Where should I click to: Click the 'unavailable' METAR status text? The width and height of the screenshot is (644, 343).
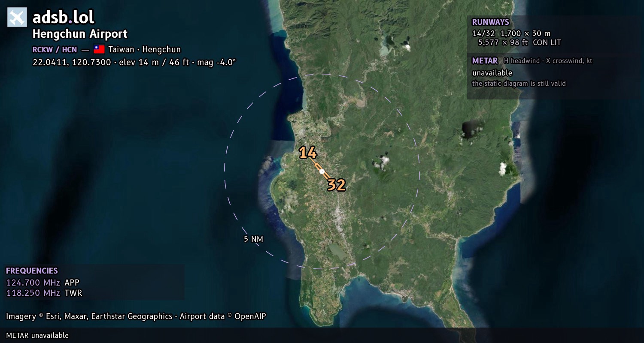pyautogui.click(x=492, y=73)
